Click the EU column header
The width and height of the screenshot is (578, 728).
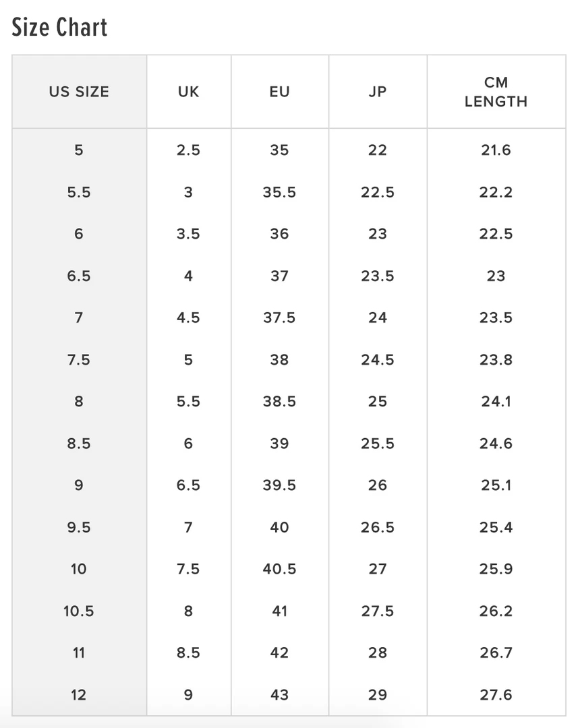pos(279,92)
